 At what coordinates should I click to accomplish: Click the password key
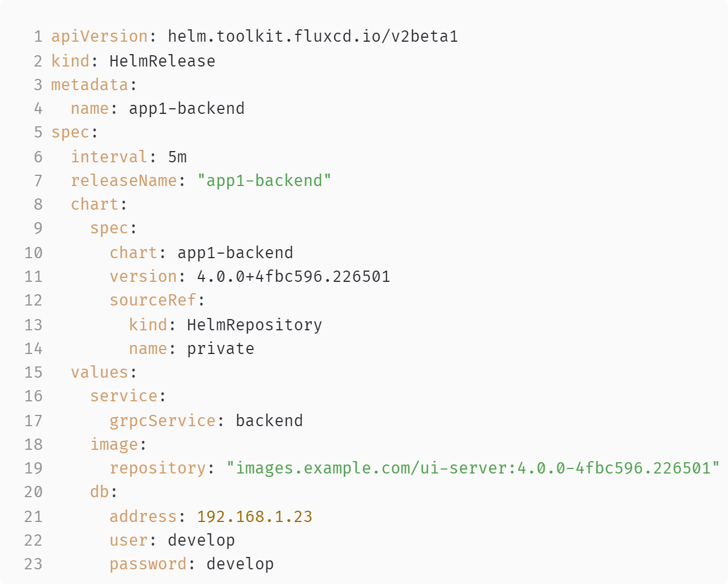[148, 564]
